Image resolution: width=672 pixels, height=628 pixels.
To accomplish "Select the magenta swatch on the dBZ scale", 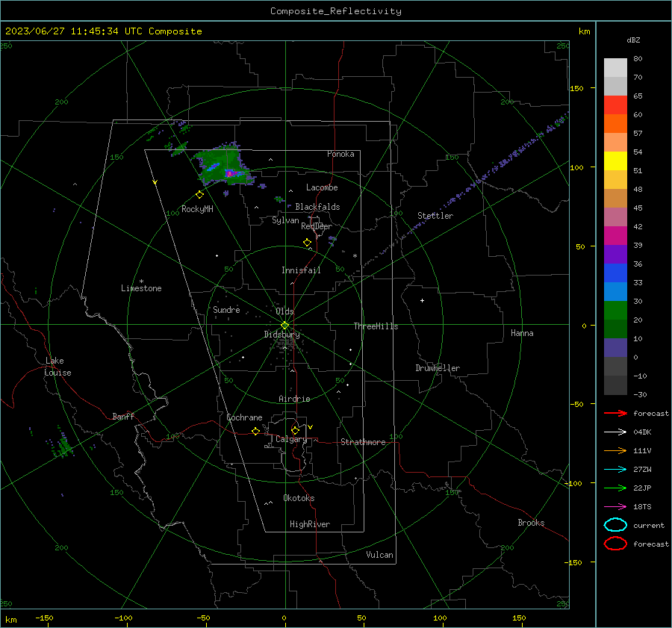I will pyautogui.click(x=615, y=236).
